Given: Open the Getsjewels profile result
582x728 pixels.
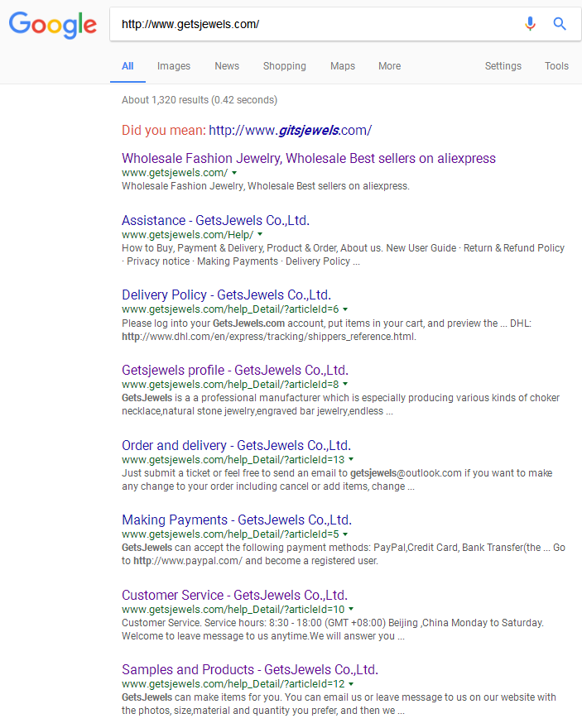Looking at the screenshot, I should (x=234, y=370).
